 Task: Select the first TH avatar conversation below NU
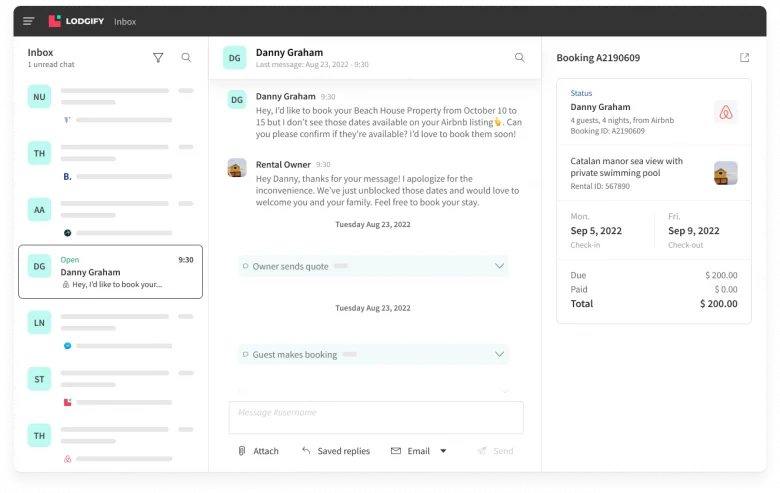point(39,153)
